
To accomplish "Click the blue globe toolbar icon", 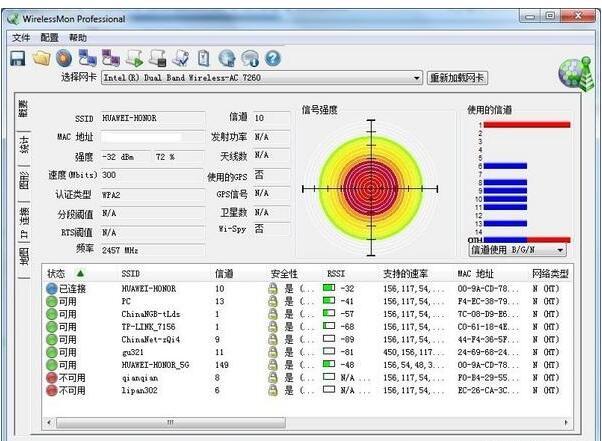I will click(227, 58).
